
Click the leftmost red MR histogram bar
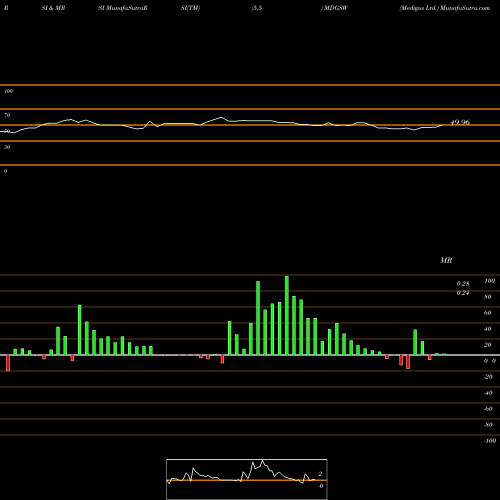click(8, 363)
